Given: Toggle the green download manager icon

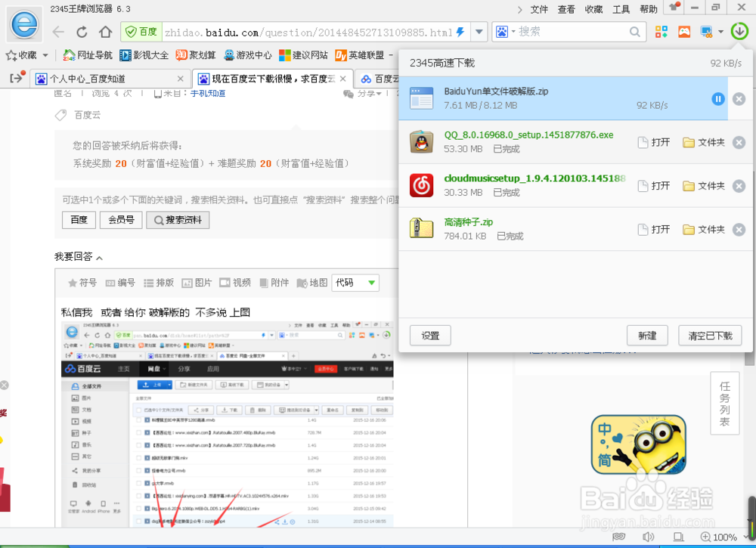Looking at the screenshot, I should [739, 31].
